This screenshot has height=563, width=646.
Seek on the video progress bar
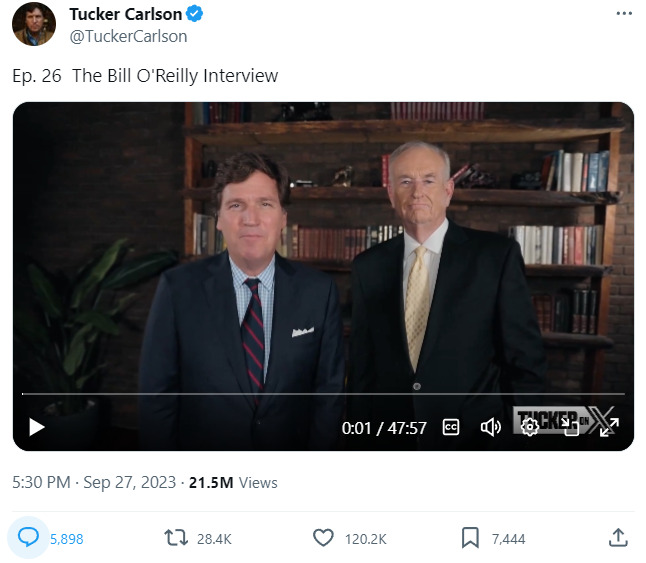click(x=320, y=393)
